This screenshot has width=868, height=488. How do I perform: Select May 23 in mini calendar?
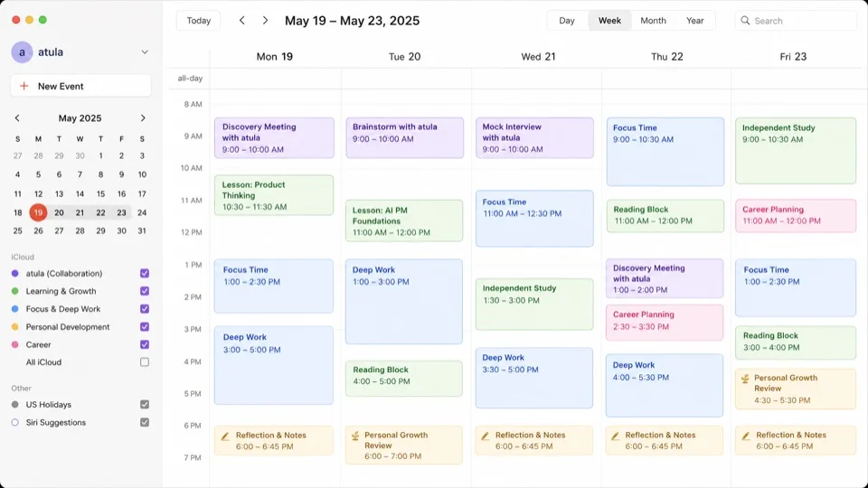tap(121, 212)
